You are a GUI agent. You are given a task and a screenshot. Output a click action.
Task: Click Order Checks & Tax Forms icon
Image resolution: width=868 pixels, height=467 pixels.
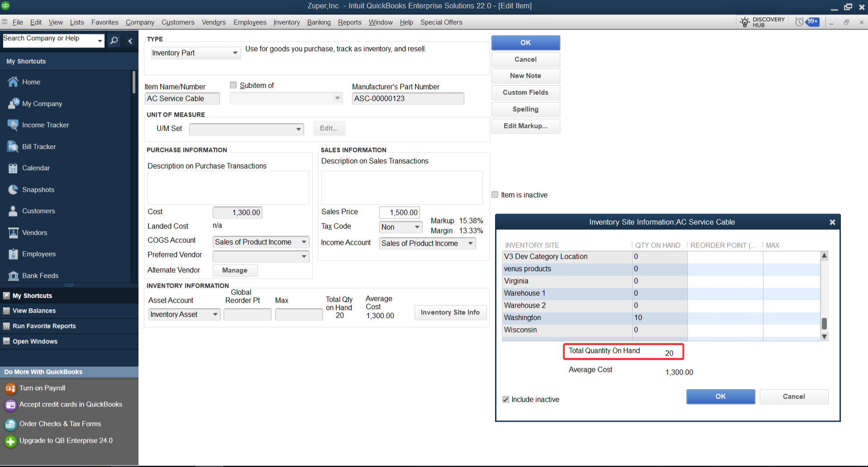(10, 424)
